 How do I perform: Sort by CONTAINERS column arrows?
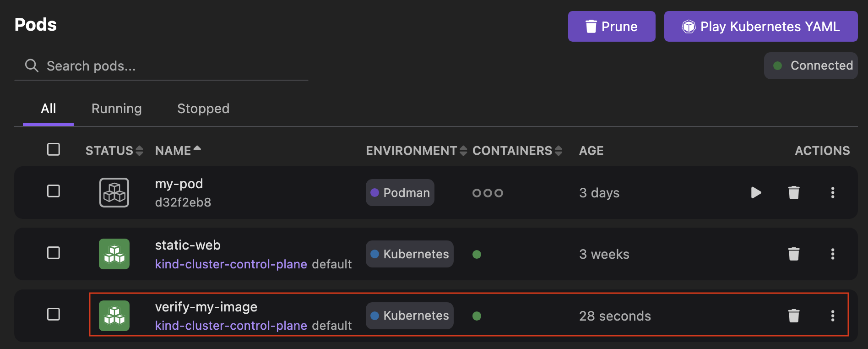[559, 150]
